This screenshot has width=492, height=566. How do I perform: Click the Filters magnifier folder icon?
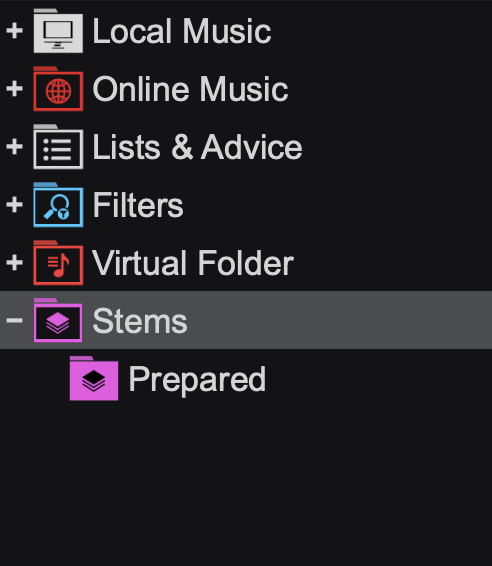(58, 205)
